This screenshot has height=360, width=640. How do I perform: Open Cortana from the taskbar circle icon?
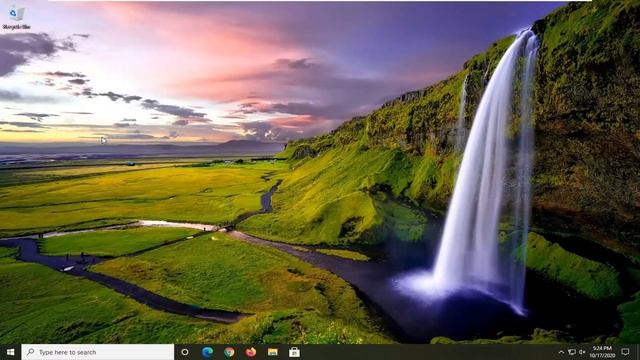click(x=185, y=352)
